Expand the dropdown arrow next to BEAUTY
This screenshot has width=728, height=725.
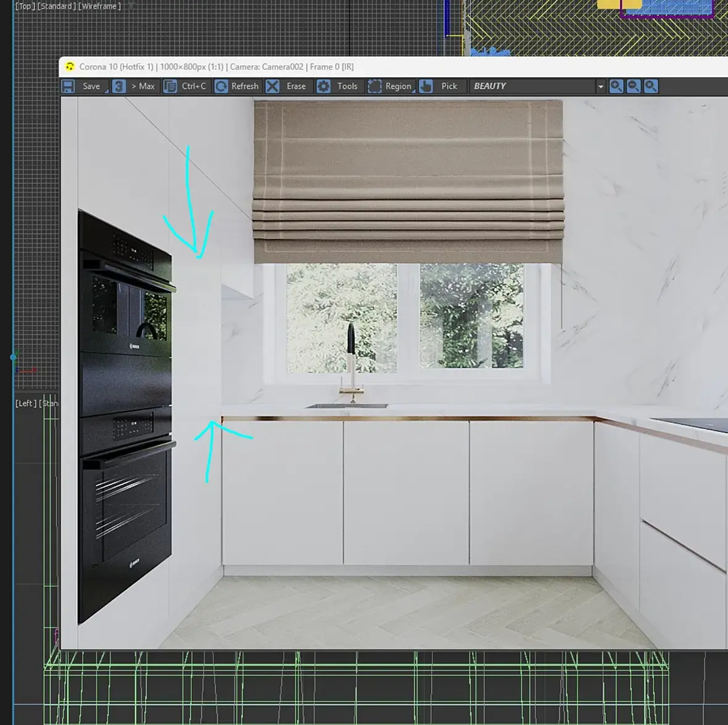pos(600,87)
